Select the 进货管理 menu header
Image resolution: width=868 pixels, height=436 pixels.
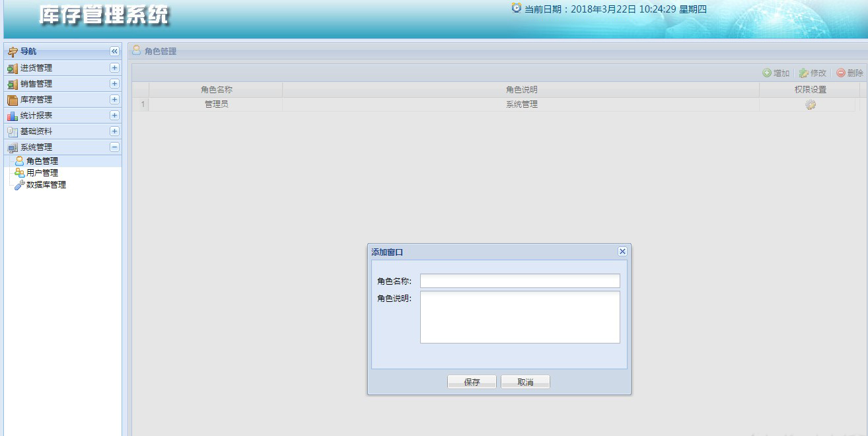(x=63, y=68)
